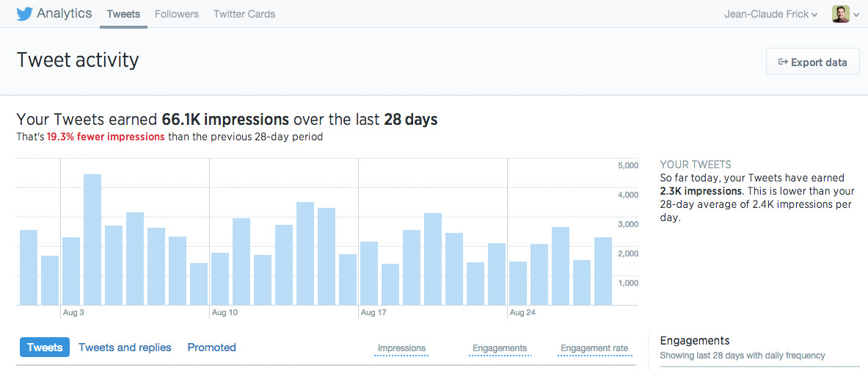Click the 66.1K impressions headline

tap(225, 120)
